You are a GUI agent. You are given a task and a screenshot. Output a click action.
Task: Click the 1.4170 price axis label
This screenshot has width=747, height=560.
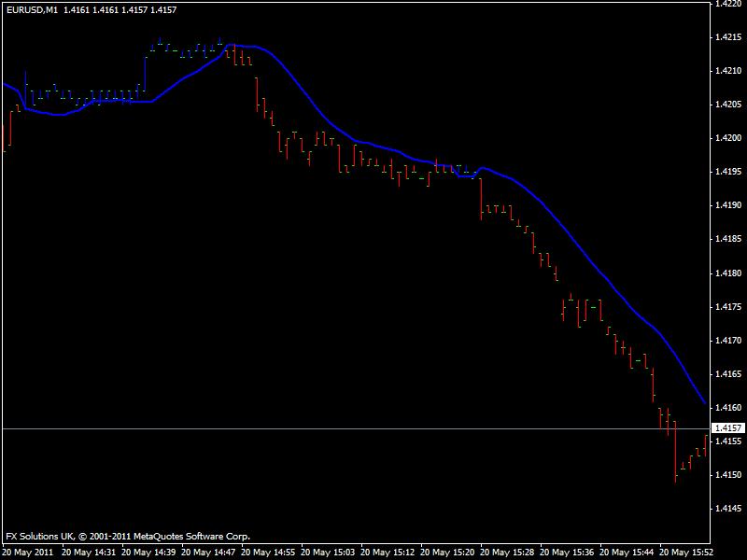pos(728,341)
